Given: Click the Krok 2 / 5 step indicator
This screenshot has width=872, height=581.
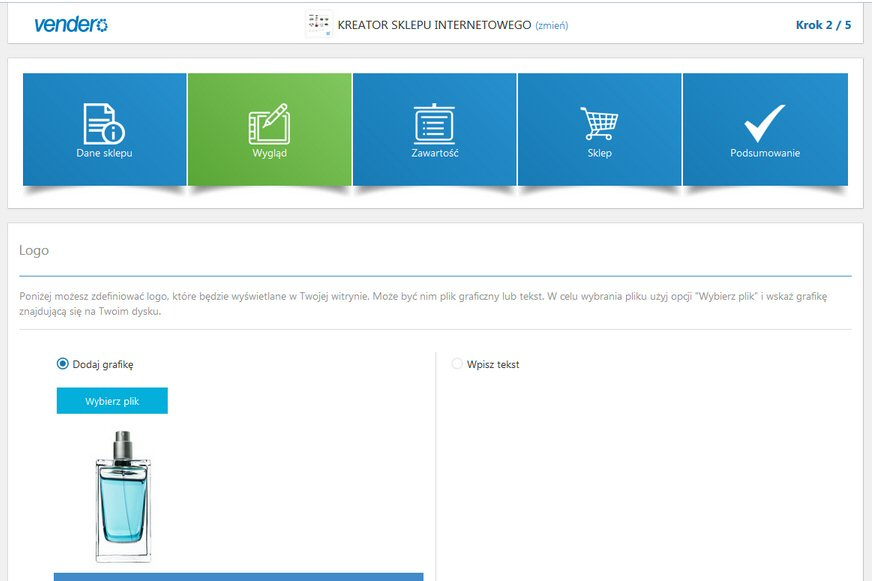Looking at the screenshot, I should pos(823,24).
